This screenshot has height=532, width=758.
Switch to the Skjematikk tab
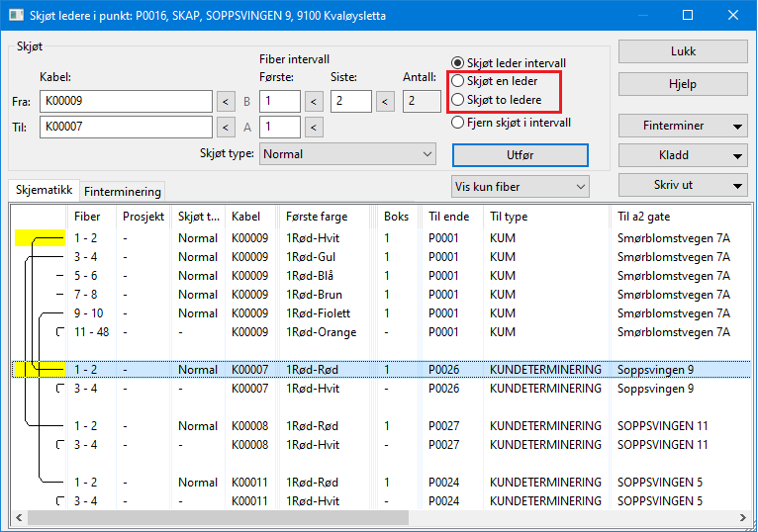(x=44, y=190)
